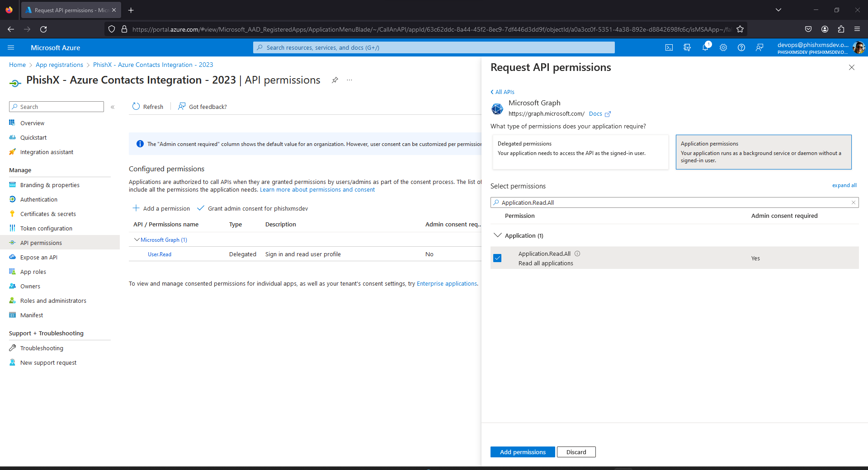Viewport: 868px width, 470px height.
Task: Pin the API permissions blade
Action: (x=335, y=80)
